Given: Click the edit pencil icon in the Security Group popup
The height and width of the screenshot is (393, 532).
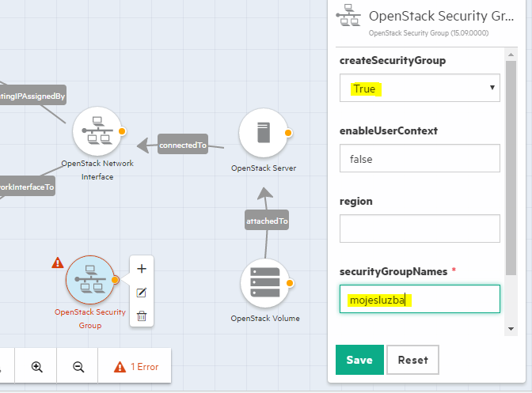Looking at the screenshot, I should tap(142, 293).
